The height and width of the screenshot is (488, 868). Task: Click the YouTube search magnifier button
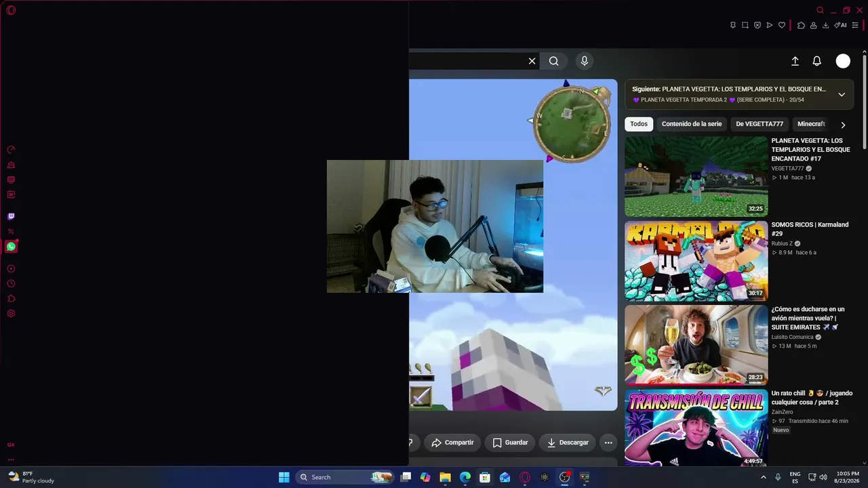coord(554,61)
